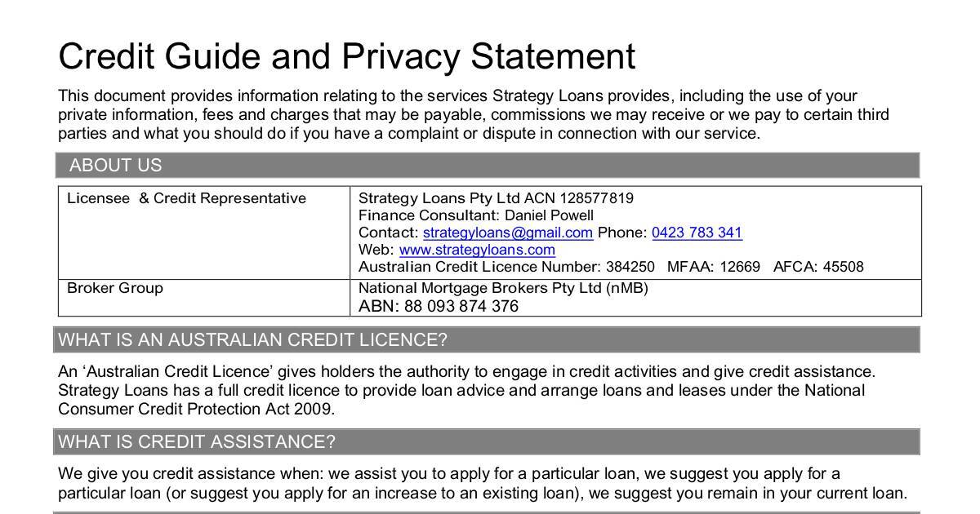Screen dimensions: 980x514
Task: Open the www.strategyloans.com web link
Action: (x=477, y=250)
